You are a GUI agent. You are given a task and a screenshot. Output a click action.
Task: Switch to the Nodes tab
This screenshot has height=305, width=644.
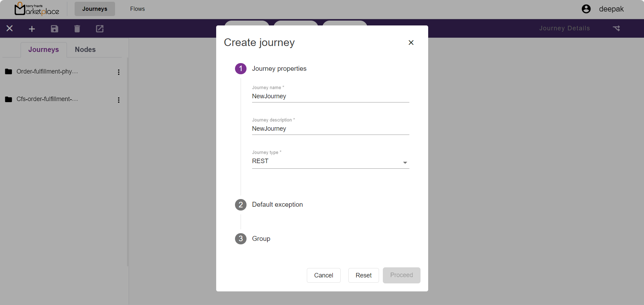[x=85, y=49]
